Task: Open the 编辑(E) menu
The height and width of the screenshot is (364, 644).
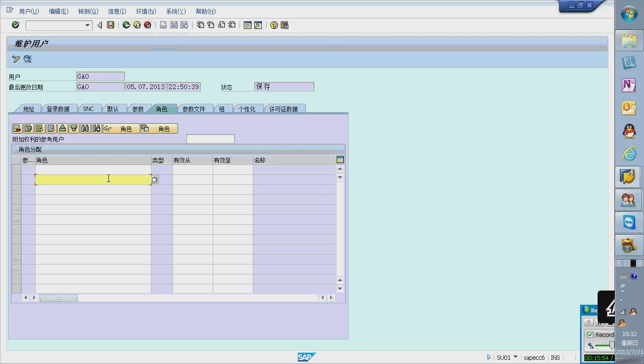Action: (x=59, y=11)
